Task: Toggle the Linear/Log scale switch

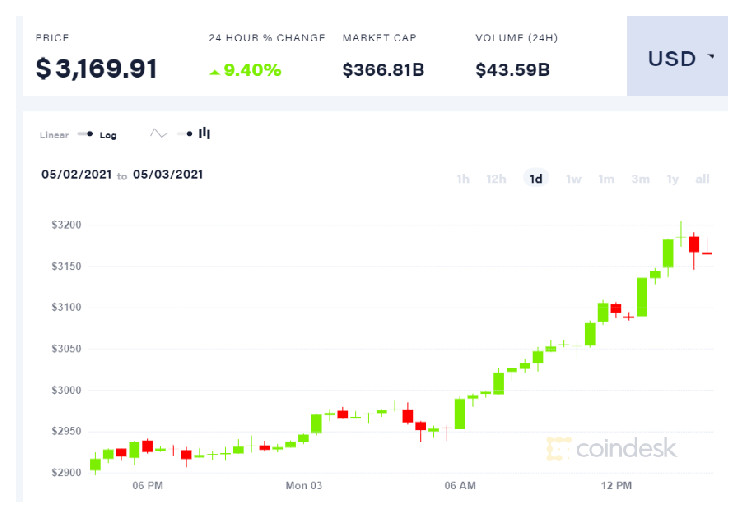Action: pos(84,134)
